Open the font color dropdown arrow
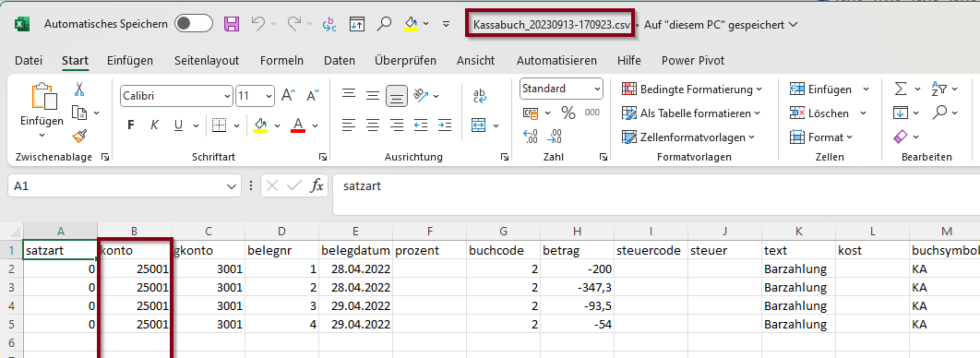 tap(315, 126)
